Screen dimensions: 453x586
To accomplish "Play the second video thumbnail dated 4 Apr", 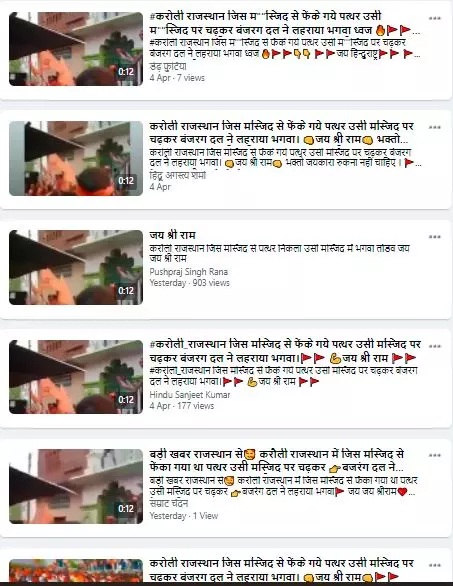I will (76, 158).
